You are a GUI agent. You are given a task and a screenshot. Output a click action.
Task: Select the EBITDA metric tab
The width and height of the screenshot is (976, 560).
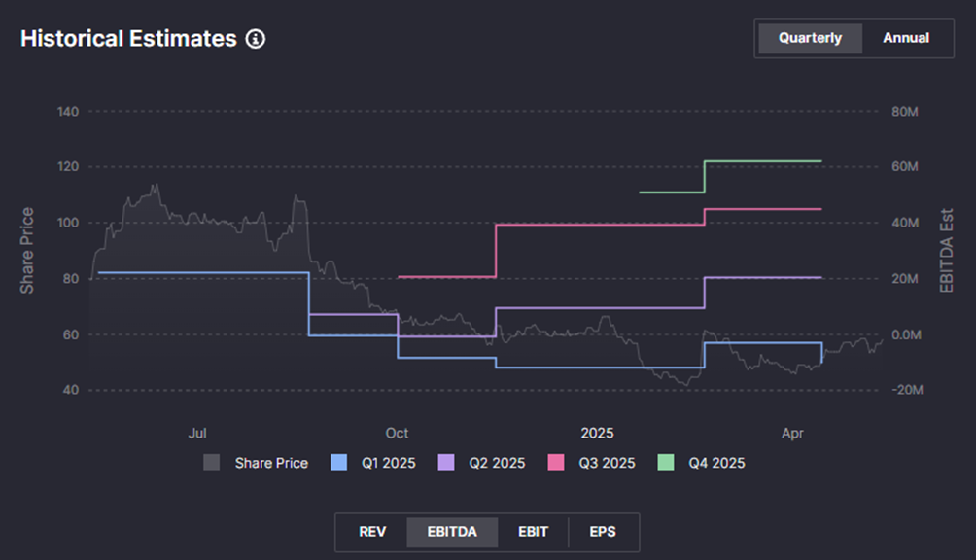[x=452, y=532]
